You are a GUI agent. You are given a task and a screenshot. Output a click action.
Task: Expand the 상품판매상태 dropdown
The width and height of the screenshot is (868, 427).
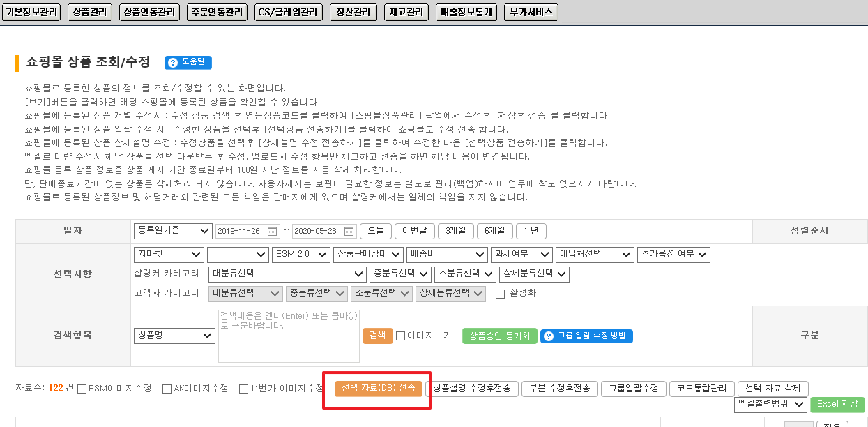click(x=368, y=255)
